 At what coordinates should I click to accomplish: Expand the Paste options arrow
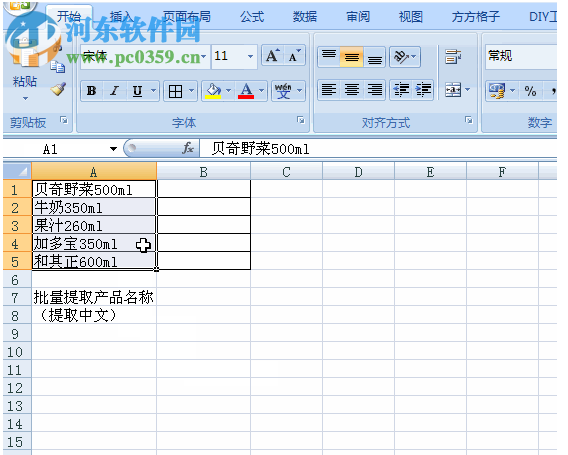tap(25, 98)
